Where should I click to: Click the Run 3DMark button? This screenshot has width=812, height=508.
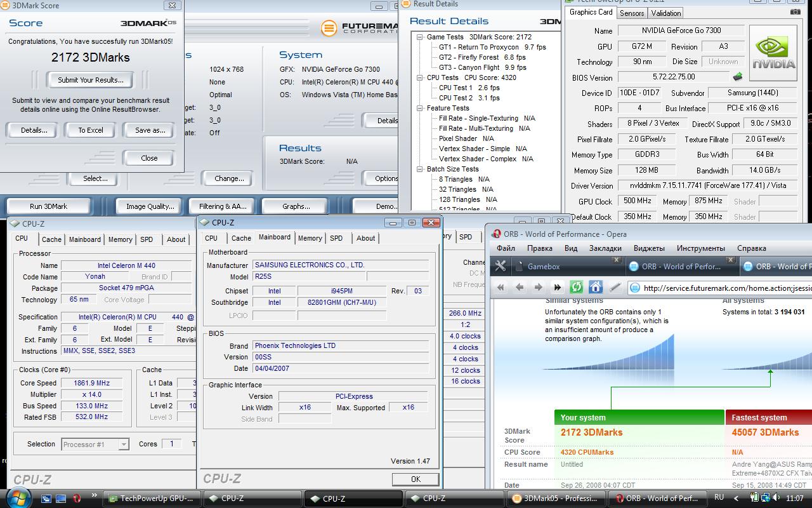(x=49, y=206)
